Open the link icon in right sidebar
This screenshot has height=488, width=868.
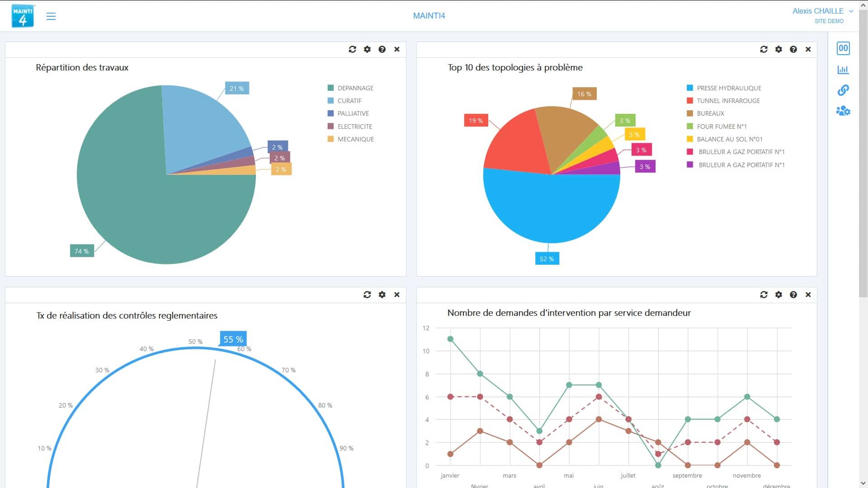(843, 90)
